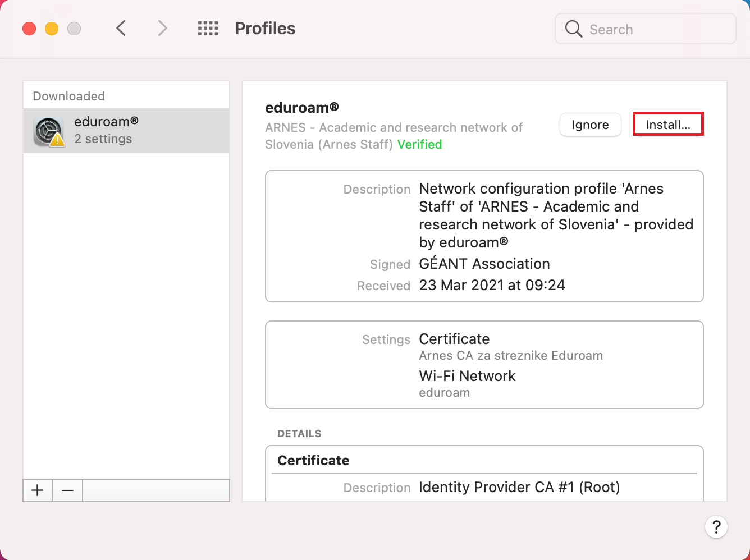Click the Install... button
The image size is (750, 560).
click(668, 125)
